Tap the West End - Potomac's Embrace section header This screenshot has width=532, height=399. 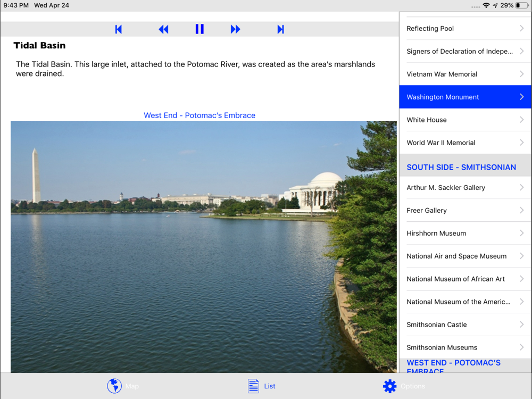click(x=465, y=366)
